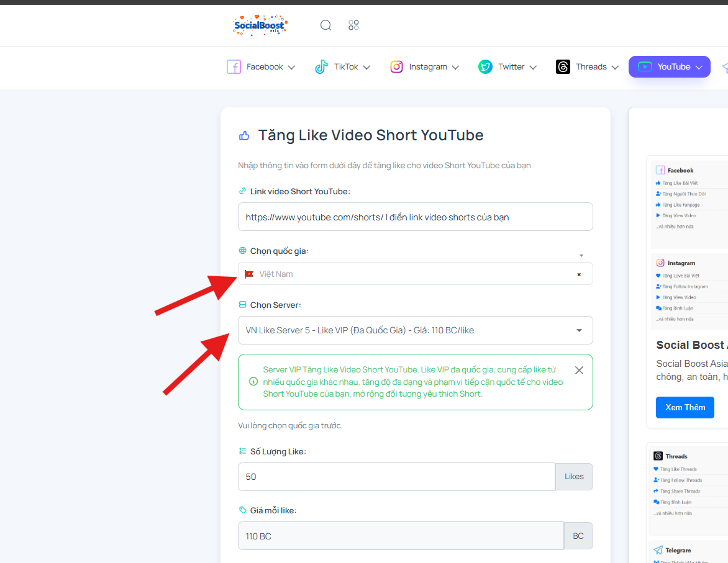This screenshot has width=728, height=563.
Task: Click the Xem Thêm button
Action: coord(685,407)
